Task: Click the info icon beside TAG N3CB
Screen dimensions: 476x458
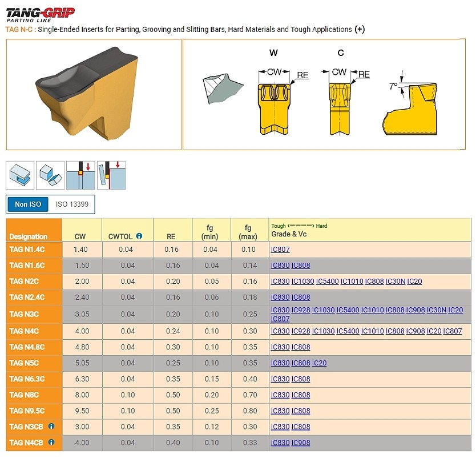Action: [51, 426]
